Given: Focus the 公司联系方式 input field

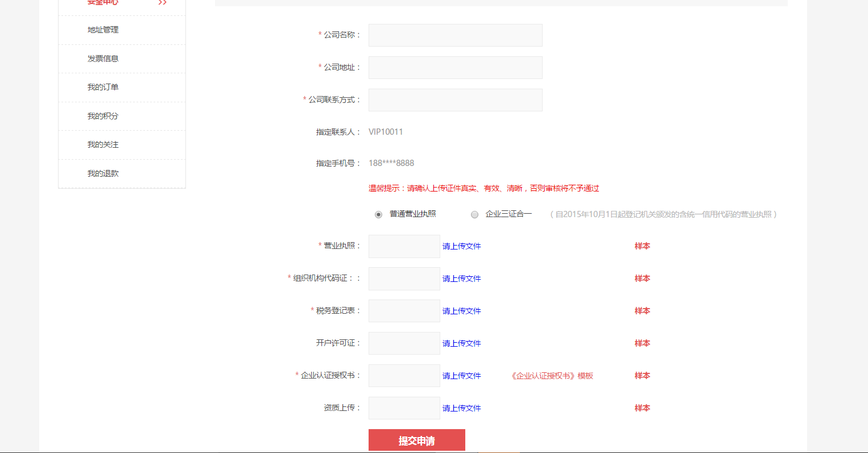Looking at the screenshot, I should tap(456, 100).
